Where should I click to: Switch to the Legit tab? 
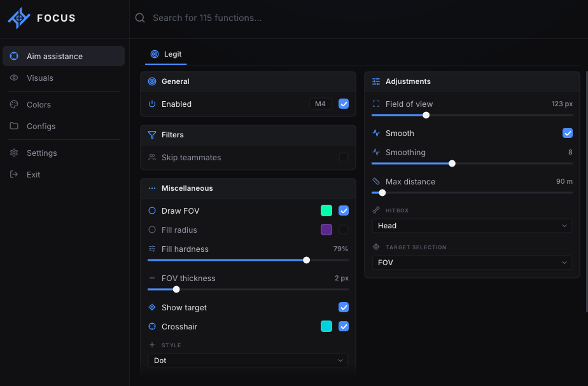click(165, 54)
